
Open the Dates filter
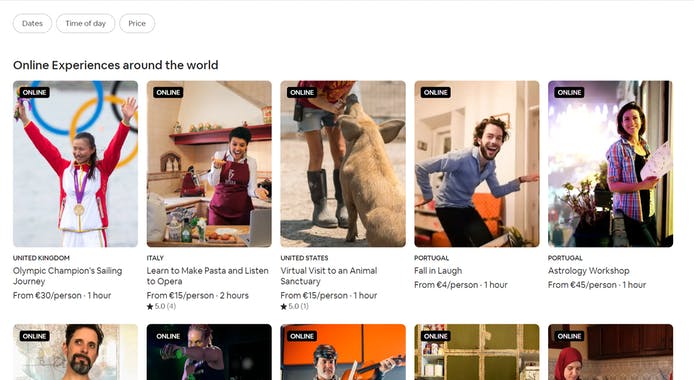click(x=32, y=23)
